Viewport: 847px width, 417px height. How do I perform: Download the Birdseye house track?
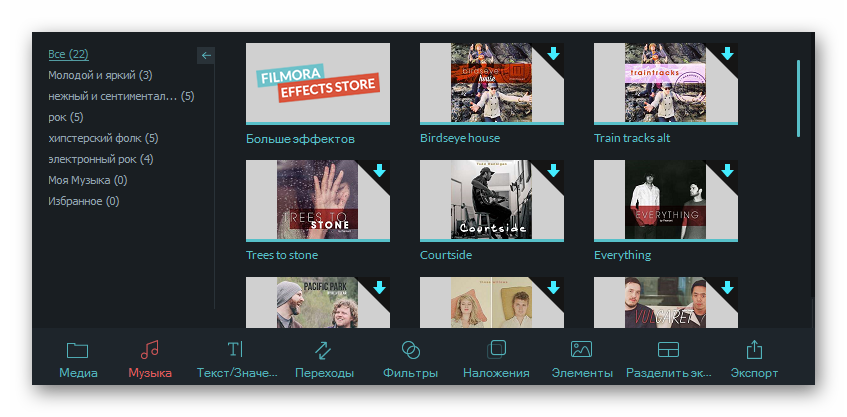[553, 54]
